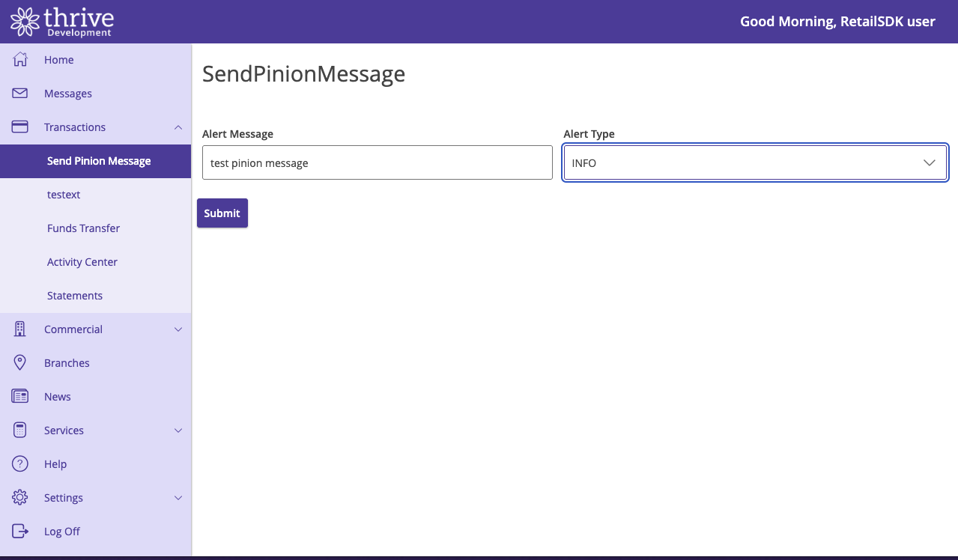This screenshot has height=560, width=958.
Task: Click the Settings gear icon
Action: click(20, 498)
